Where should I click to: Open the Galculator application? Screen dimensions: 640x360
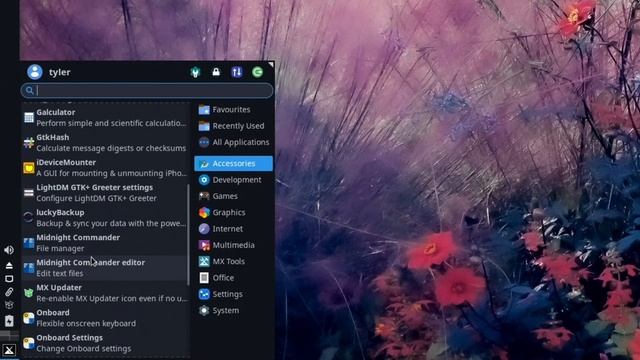pyautogui.click(x=105, y=118)
